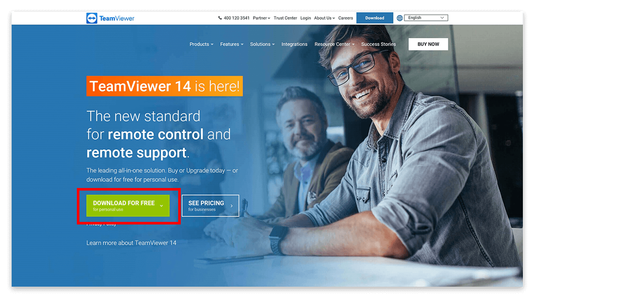This screenshot has width=644, height=300.
Task: Go to the Login page
Action: click(306, 18)
